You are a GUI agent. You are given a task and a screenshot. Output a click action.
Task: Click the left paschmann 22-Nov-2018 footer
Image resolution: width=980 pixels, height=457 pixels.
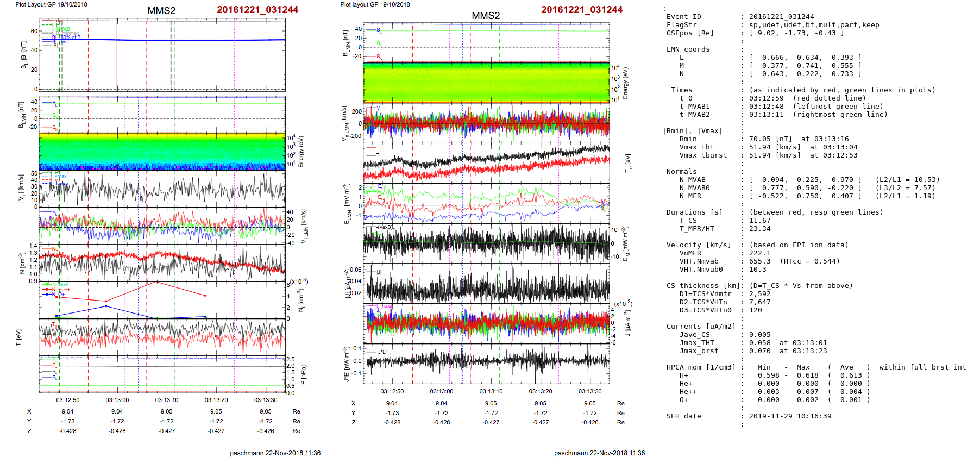[x=275, y=453]
